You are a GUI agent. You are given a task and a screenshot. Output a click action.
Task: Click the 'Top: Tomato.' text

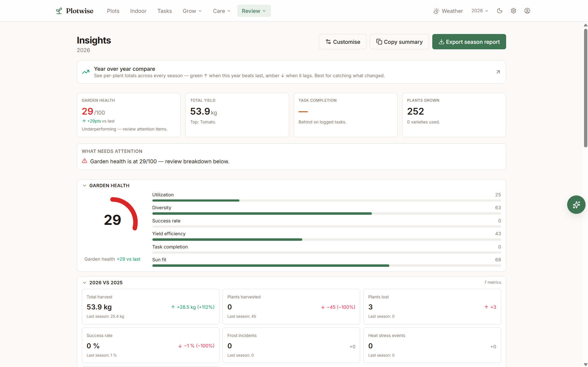203,122
